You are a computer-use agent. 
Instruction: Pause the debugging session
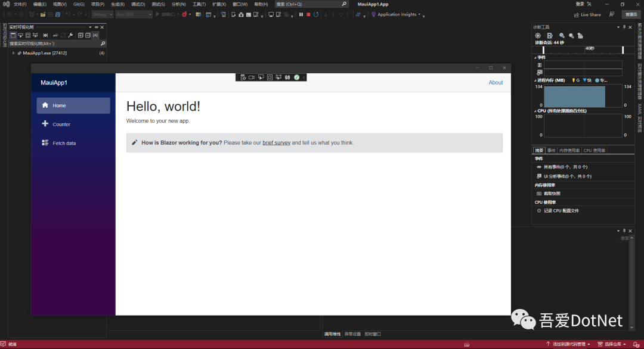301,14
